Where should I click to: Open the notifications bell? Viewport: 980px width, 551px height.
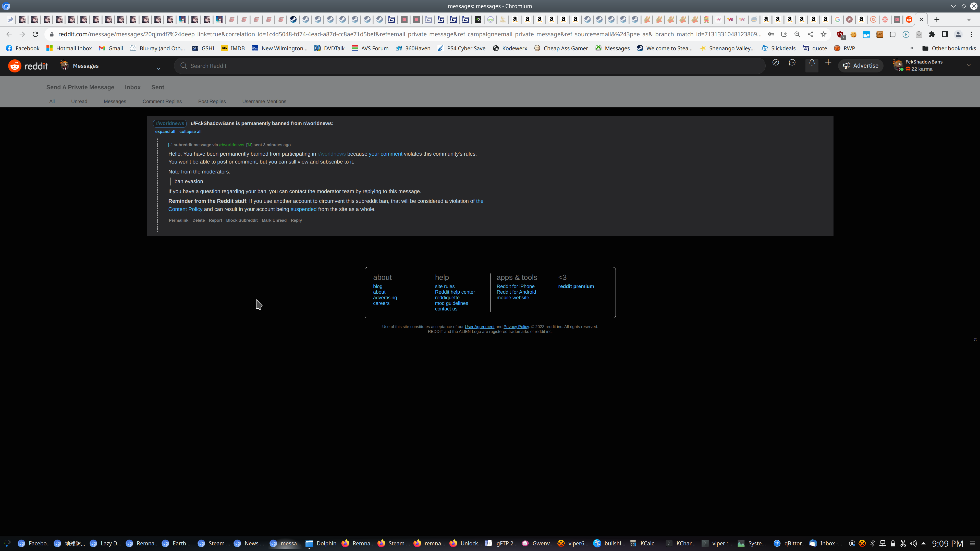812,63
